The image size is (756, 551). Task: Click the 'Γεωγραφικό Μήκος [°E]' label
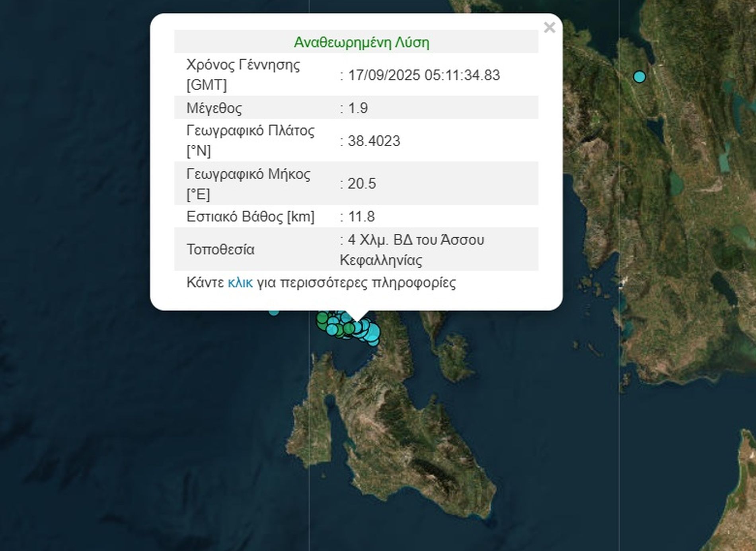pyautogui.click(x=248, y=184)
